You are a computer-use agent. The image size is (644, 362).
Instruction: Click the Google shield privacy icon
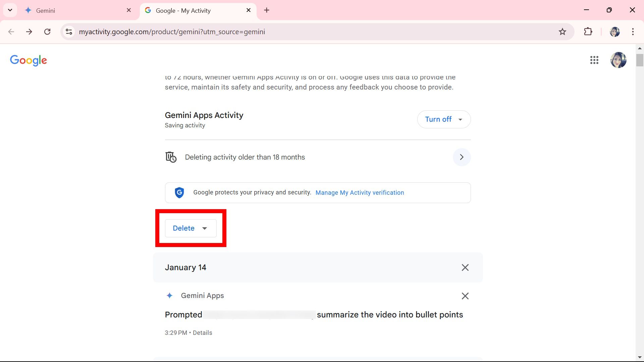coord(179,192)
